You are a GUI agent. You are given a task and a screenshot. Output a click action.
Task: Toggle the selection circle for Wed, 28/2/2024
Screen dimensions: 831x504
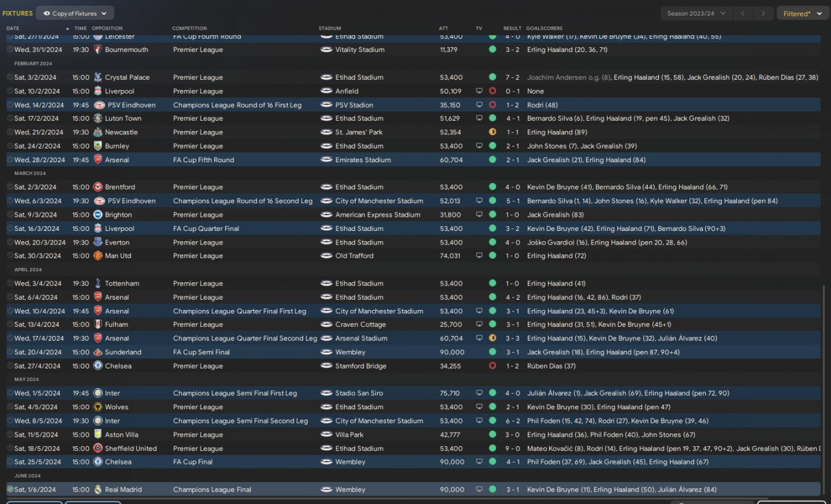click(10, 160)
